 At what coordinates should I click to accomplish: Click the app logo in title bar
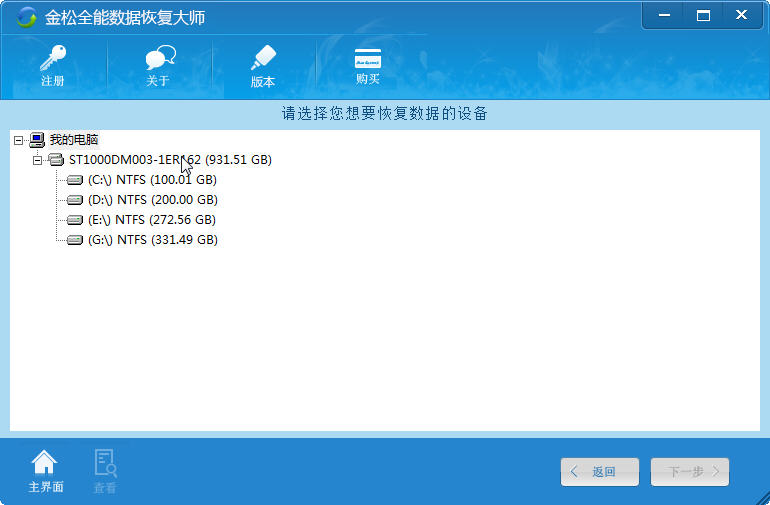pyautogui.click(x=26, y=18)
